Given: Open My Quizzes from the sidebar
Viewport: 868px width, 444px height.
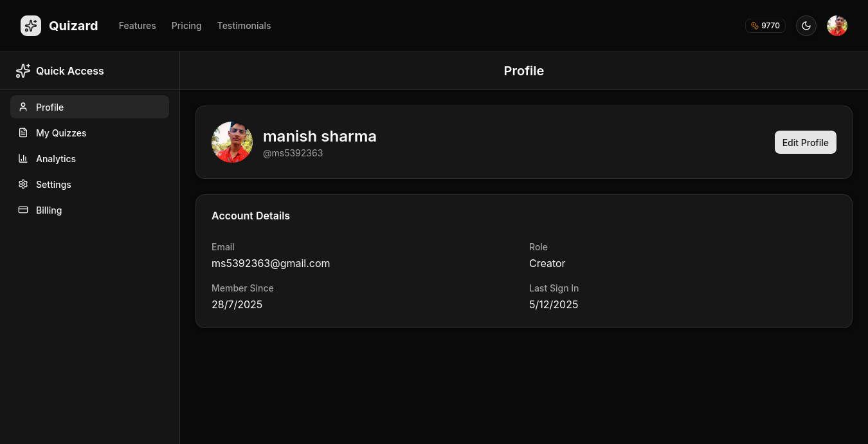Looking at the screenshot, I should (89, 133).
